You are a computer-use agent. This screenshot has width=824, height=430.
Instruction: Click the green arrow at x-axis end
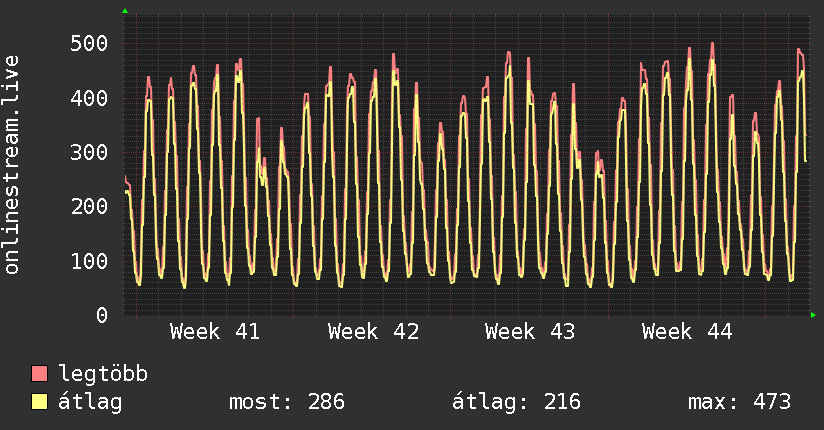pos(813,315)
